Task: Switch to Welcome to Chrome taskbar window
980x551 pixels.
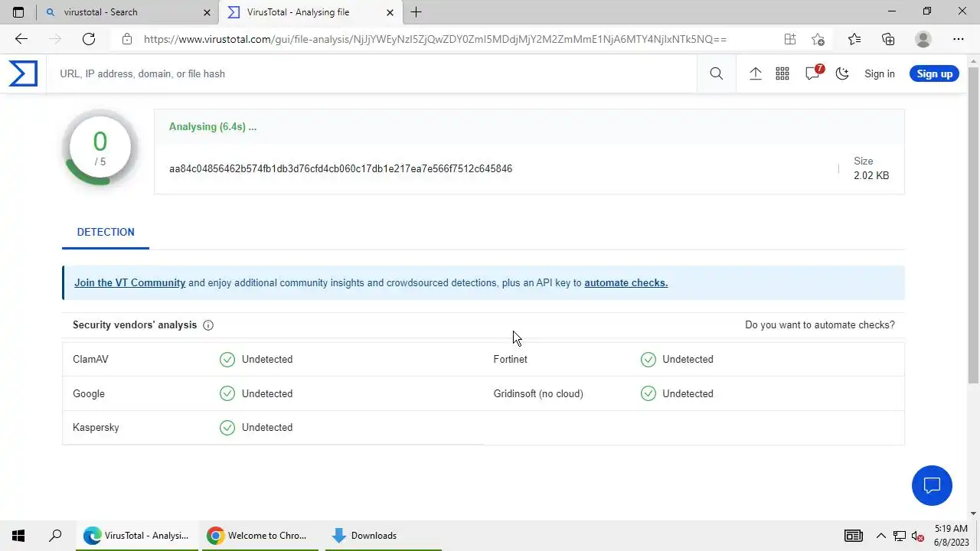Action: click(x=260, y=536)
